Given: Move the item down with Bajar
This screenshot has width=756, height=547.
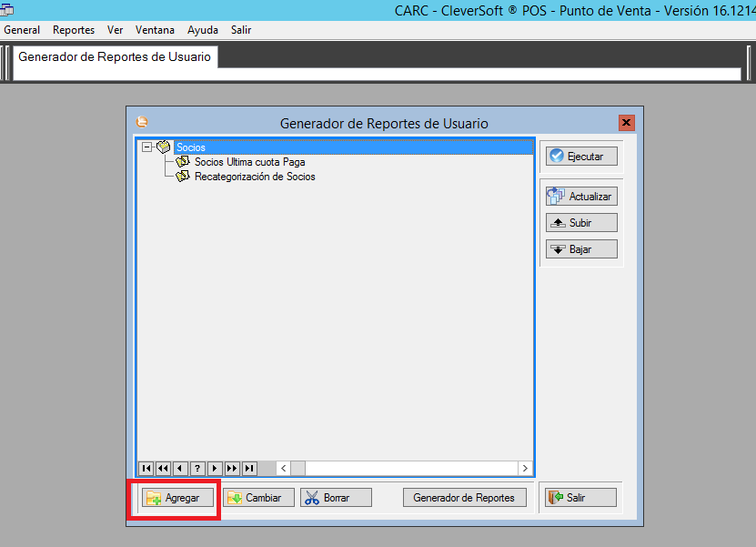Looking at the screenshot, I should (581, 249).
